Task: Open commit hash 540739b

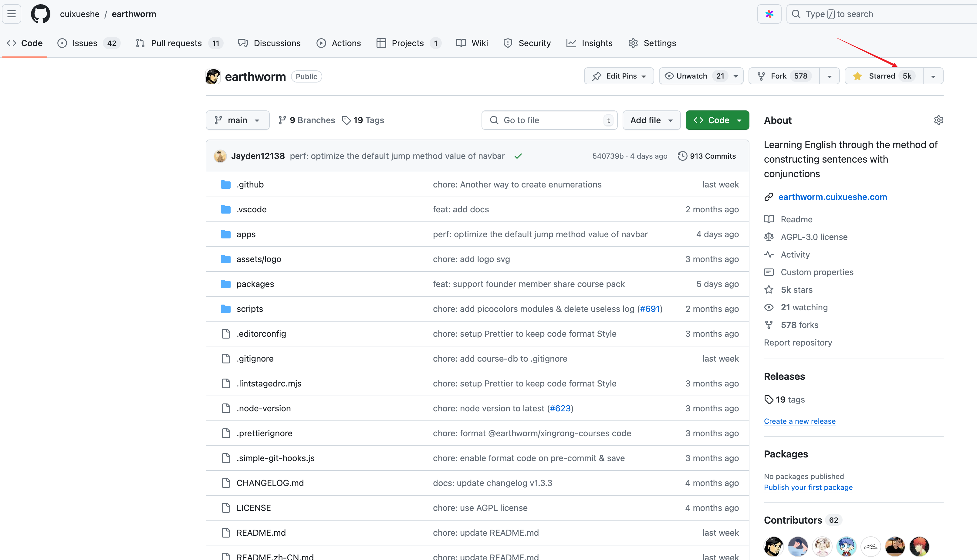Action: (x=608, y=156)
